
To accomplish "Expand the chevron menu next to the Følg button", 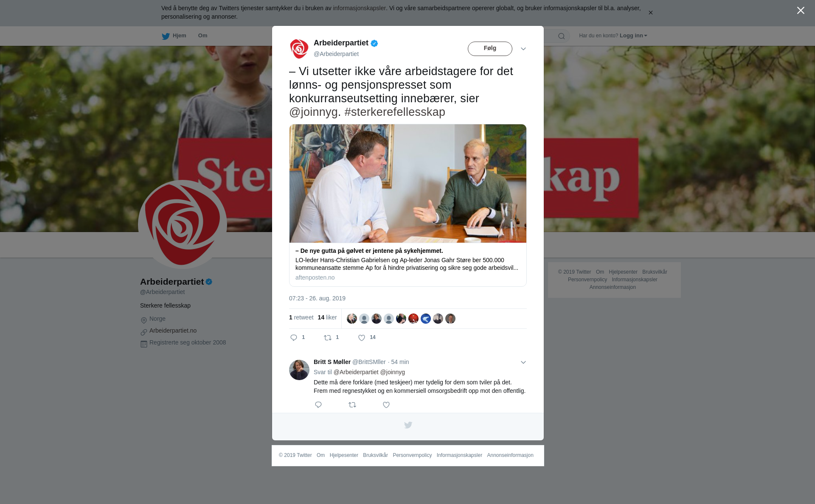I will pyautogui.click(x=523, y=49).
